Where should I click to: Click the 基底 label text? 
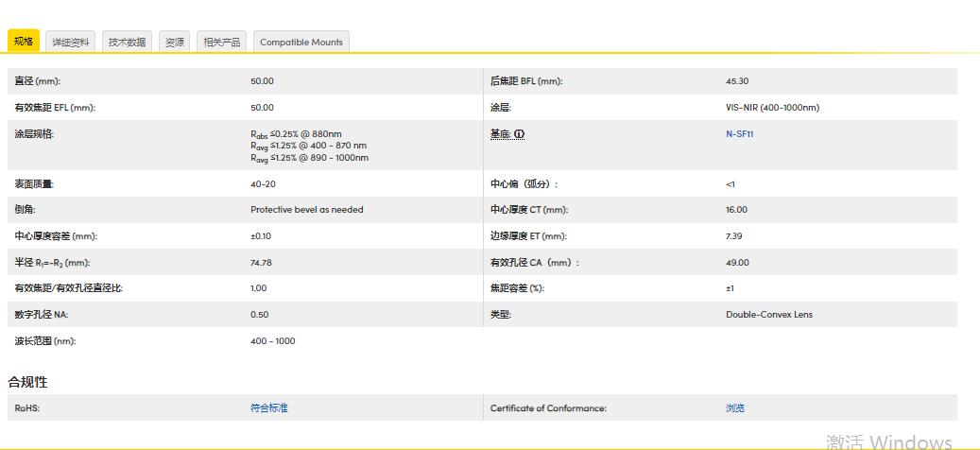pos(500,134)
